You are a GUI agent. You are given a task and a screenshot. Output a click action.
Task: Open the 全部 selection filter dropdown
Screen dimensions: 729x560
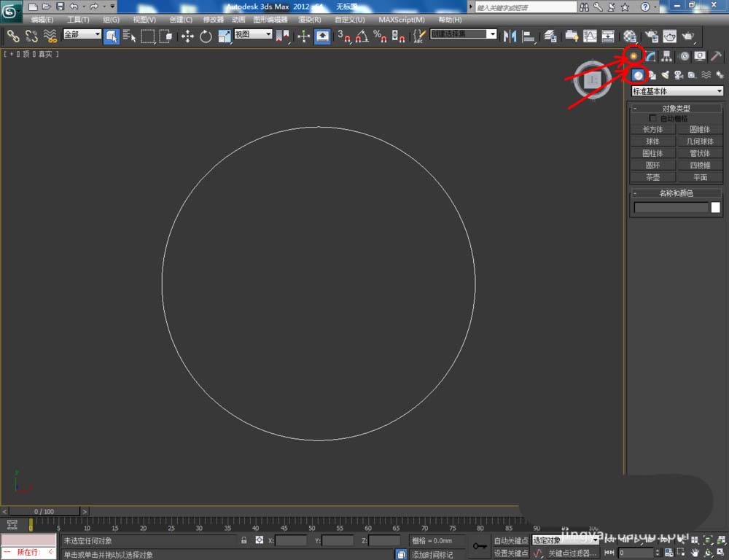[82, 34]
